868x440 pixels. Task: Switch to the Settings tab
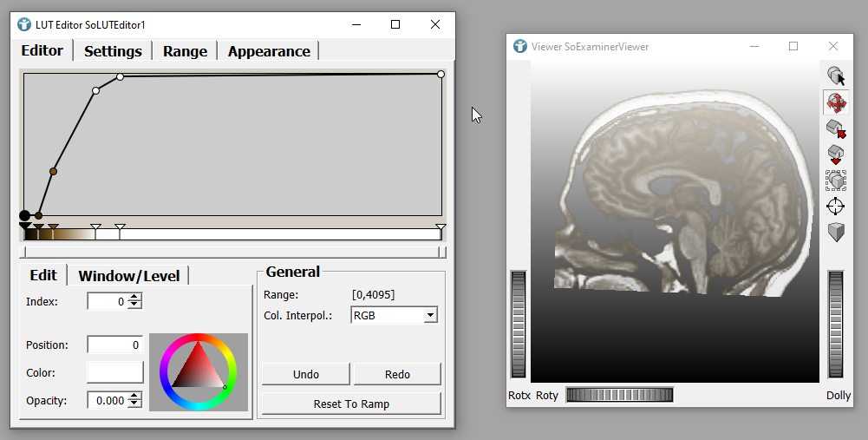point(113,51)
